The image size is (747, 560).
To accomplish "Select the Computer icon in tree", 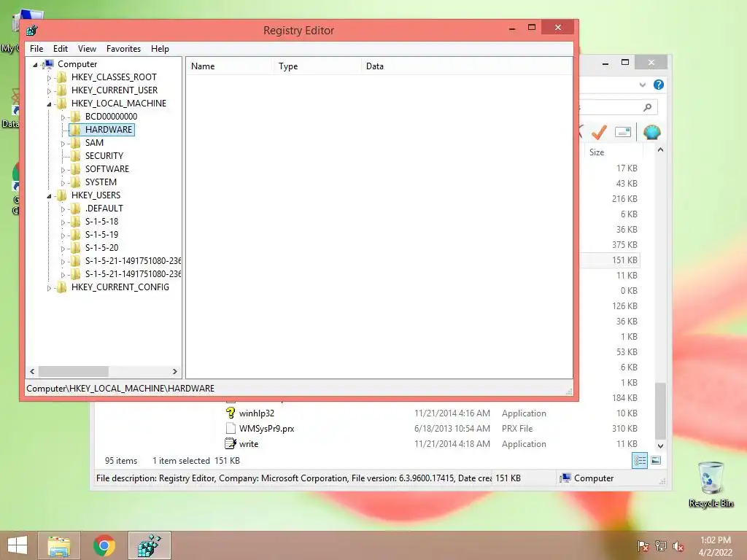I will (48, 64).
